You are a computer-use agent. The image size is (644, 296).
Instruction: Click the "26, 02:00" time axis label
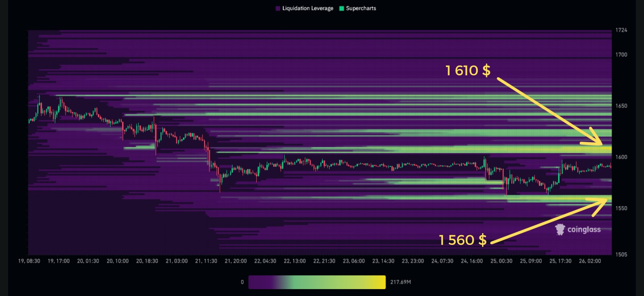pyautogui.click(x=590, y=261)
